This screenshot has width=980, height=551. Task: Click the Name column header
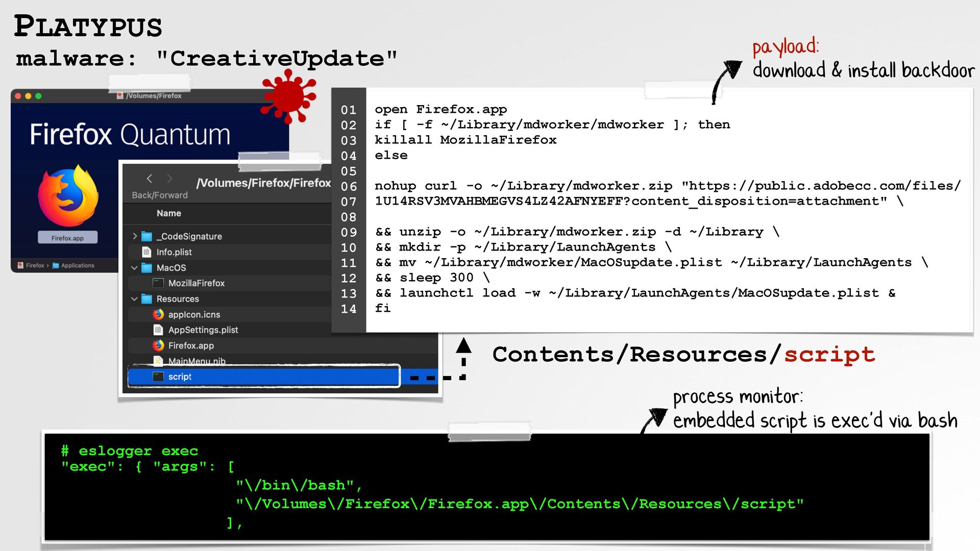click(169, 213)
